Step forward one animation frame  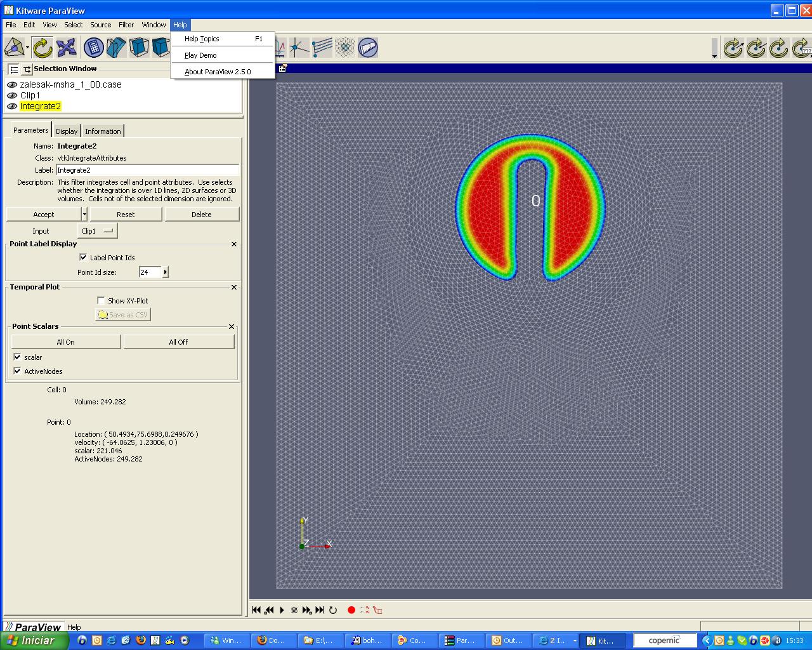click(x=307, y=610)
